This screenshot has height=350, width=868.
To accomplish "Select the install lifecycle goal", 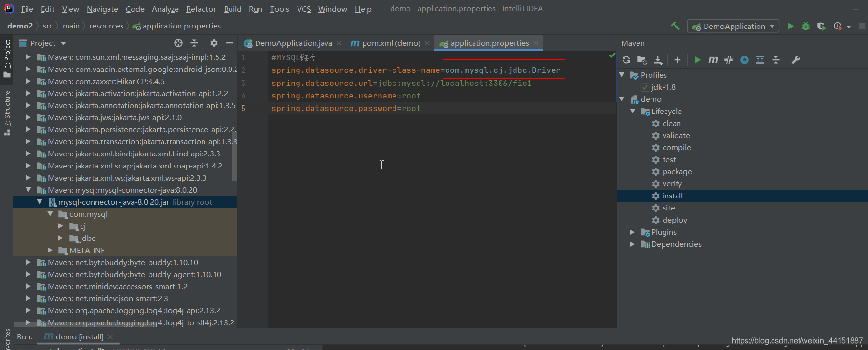I will pos(672,196).
